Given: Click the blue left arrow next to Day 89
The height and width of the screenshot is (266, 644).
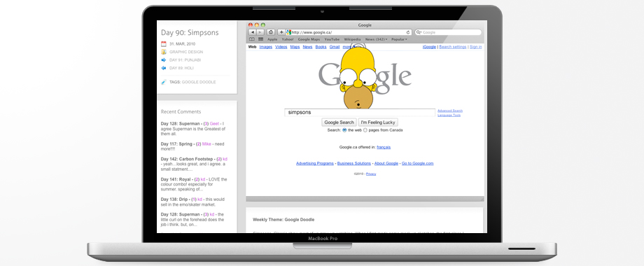Looking at the screenshot, I should 164,68.
